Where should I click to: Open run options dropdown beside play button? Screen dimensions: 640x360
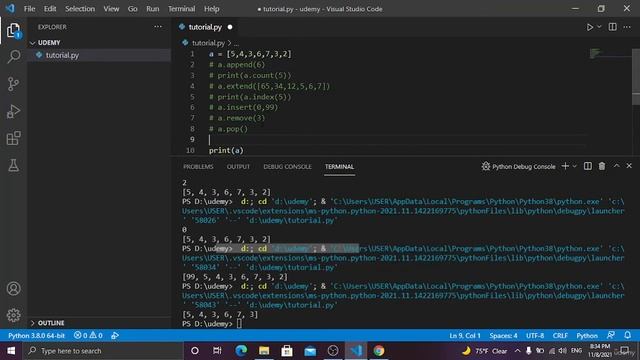599,27
